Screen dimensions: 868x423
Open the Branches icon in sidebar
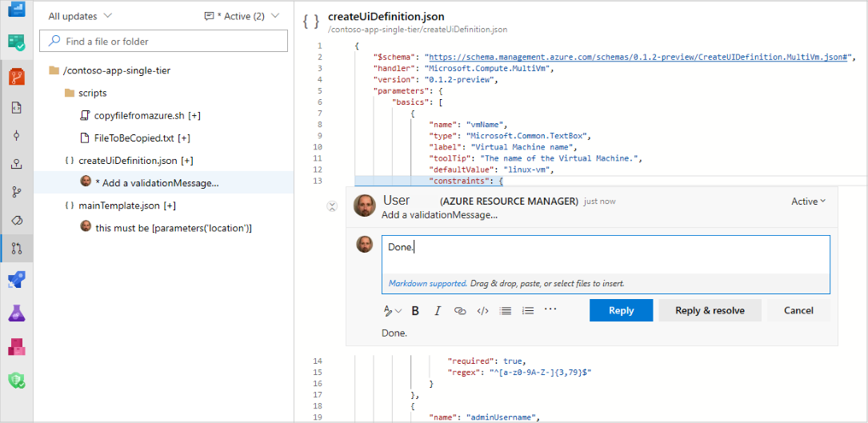tap(17, 192)
